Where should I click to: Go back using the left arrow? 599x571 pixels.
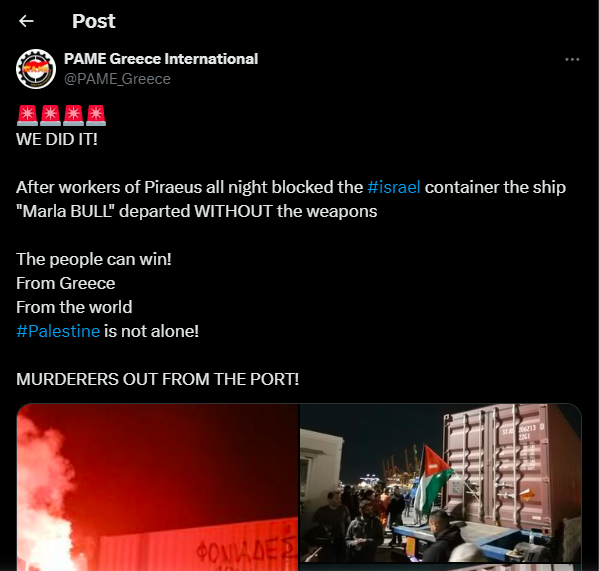[x=26, y=21]
